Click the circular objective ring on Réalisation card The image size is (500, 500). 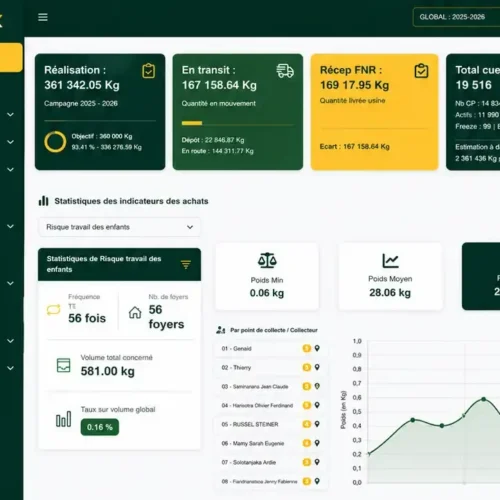55,142
